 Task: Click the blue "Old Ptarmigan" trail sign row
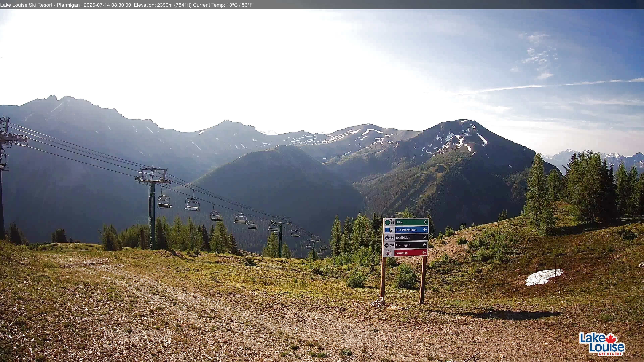(x=406, y=230)
